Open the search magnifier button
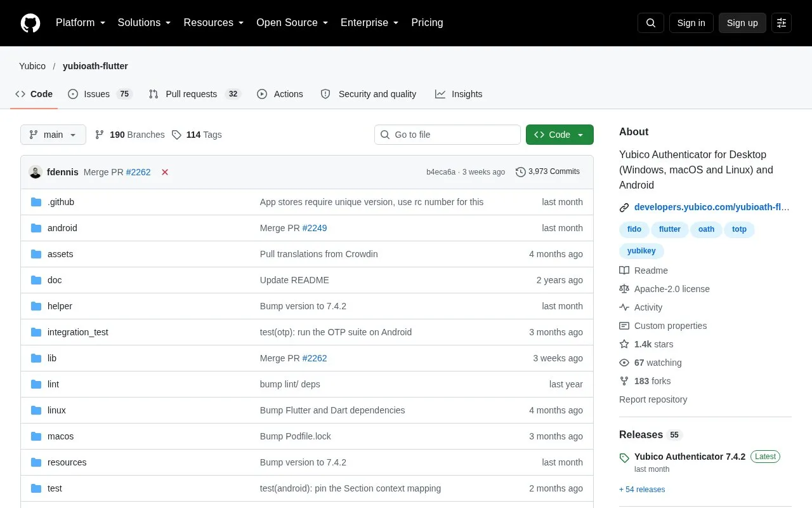This screenshot has height=508, width=812. (x=651, y=23)
